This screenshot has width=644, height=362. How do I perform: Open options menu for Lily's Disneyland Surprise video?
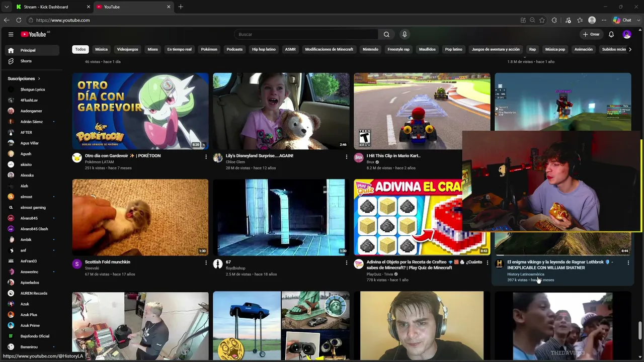pos(346,157)
